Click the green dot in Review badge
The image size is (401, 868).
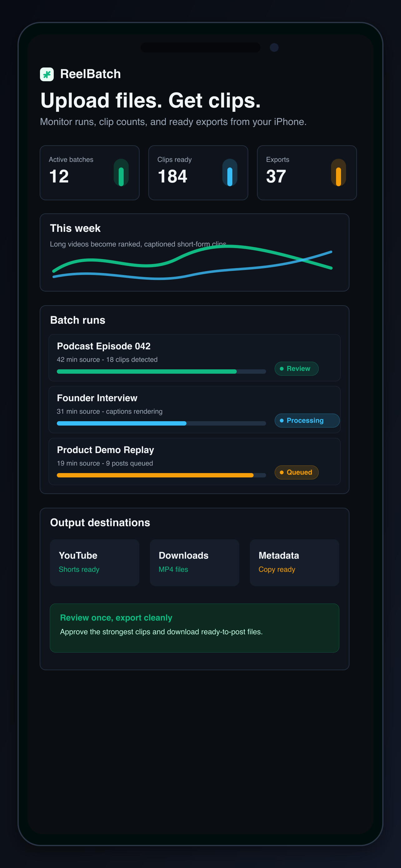281,369
